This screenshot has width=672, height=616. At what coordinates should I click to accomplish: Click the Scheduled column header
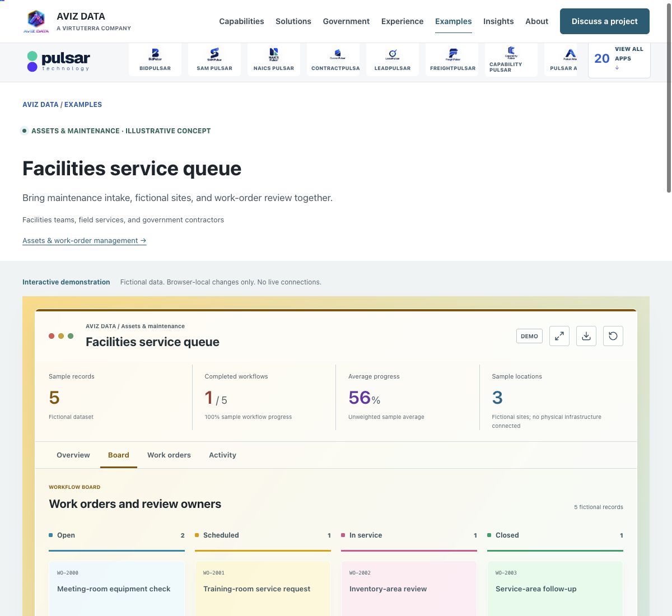[263, 535]
